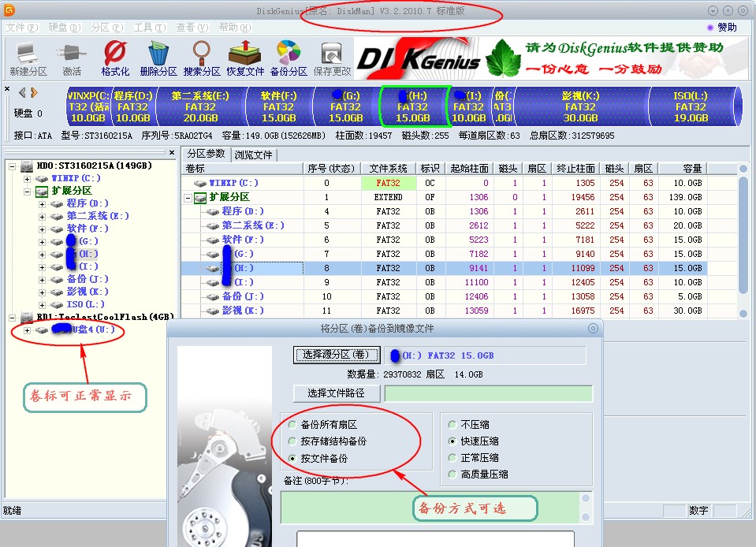Open the 分区(P) menu
Image resolution: width=756 pixels, height=547 pixels.
point(107,28)
